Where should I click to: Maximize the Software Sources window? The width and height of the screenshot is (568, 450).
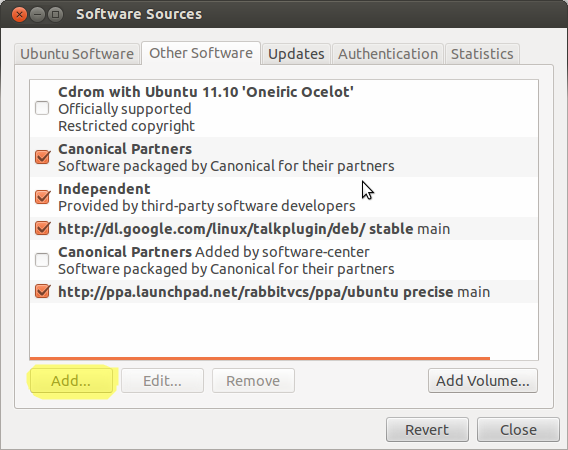tap(55, 14)
